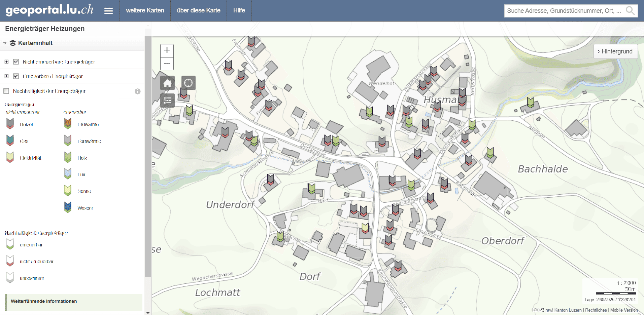The width and height of the screenshot is (644, 315).
Task: Click the geoportal.lu.ch logo
Action: 49,10
